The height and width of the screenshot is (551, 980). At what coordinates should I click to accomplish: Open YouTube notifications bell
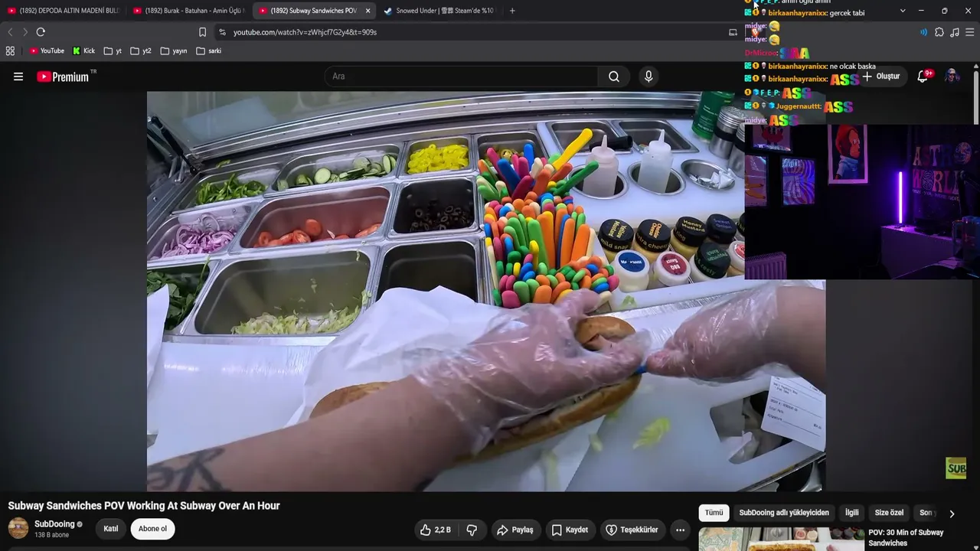tap(923, 77)
